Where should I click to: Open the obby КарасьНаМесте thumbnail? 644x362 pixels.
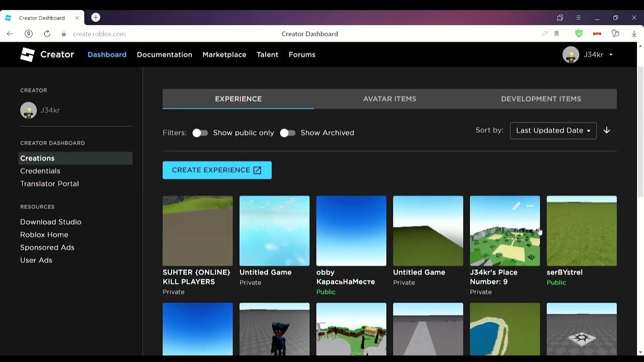click(x=351, y=231)
